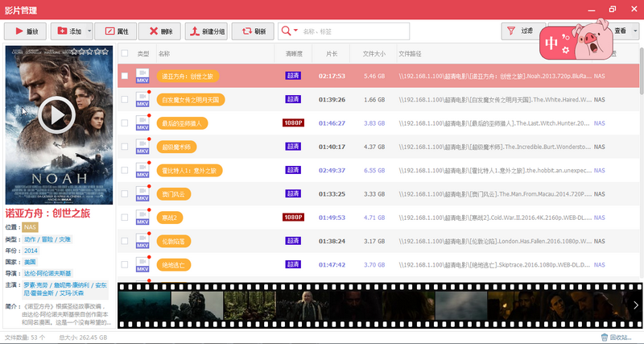Rate movie with the first star

(x=74, y=52)
